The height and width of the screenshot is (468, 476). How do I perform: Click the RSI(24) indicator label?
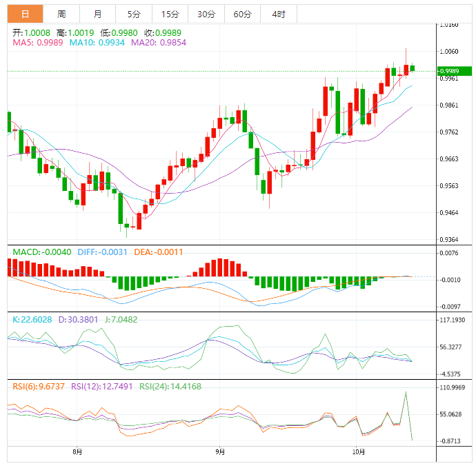tap(170, 387)
